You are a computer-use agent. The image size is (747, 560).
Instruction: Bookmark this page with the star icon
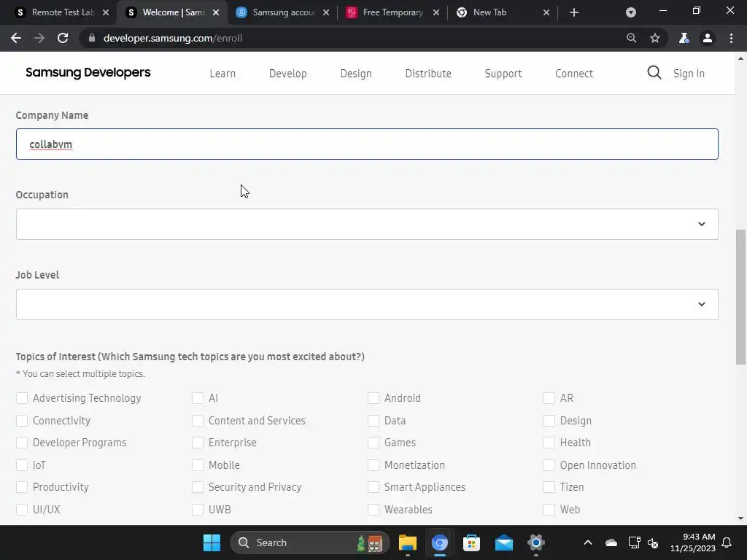655,38
